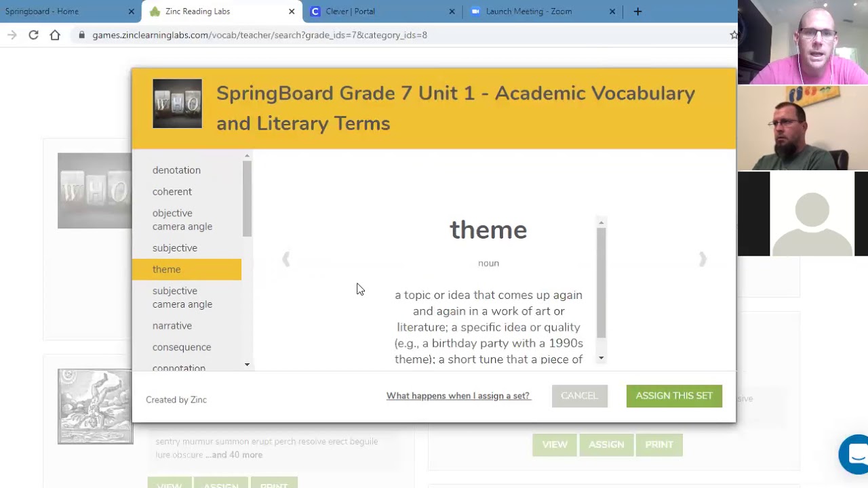Reload the page with the refresh icon
This screenshot has height=488, width=868.
point(33,35)
